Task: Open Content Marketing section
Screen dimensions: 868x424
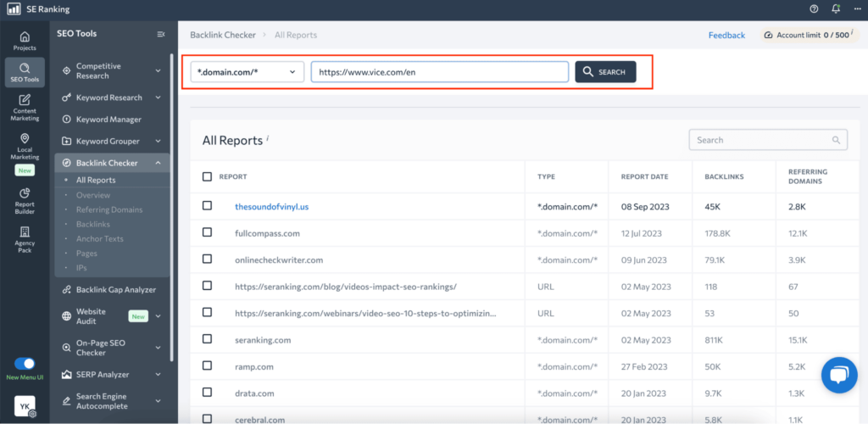Action: tap(25, 108)
